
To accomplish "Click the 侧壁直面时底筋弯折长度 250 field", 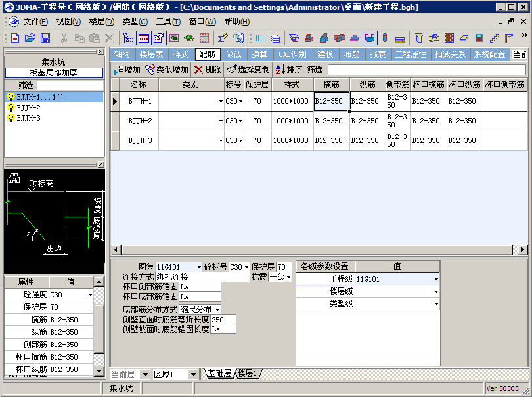I will click(223, 320).
